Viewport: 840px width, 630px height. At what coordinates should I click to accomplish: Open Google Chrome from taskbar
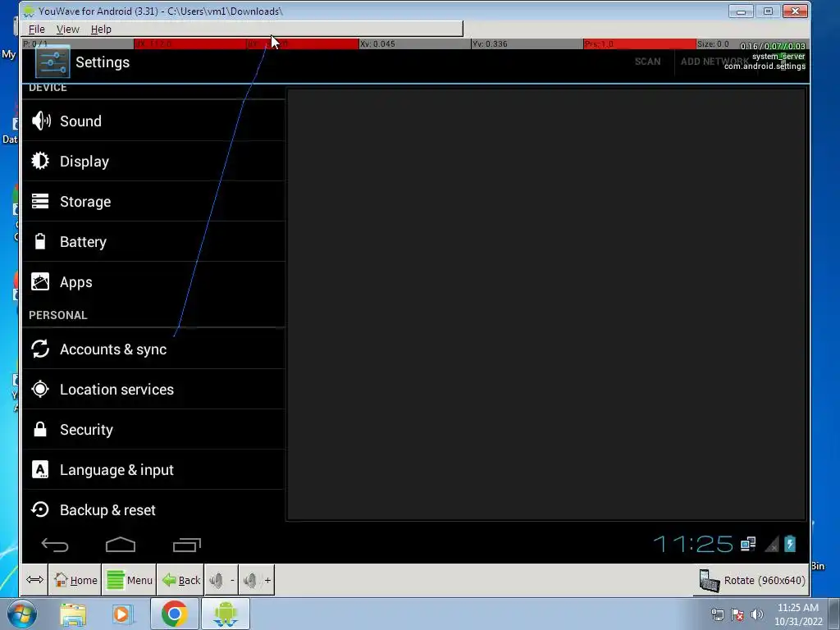point(174,614)
